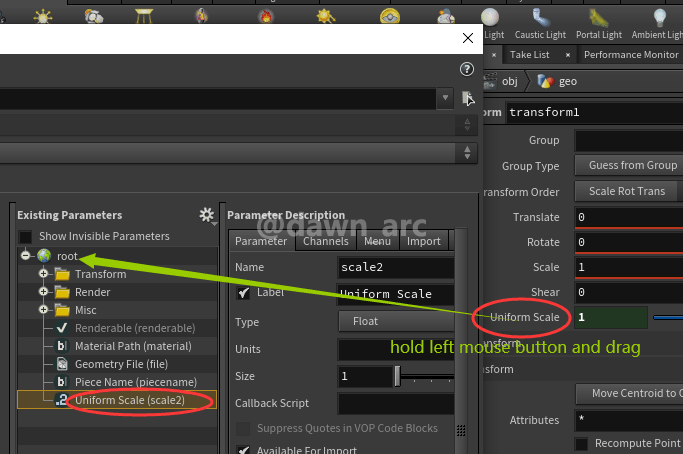
Task: Click the file chooser icon beside the path field
Action: tap(468, 98)
